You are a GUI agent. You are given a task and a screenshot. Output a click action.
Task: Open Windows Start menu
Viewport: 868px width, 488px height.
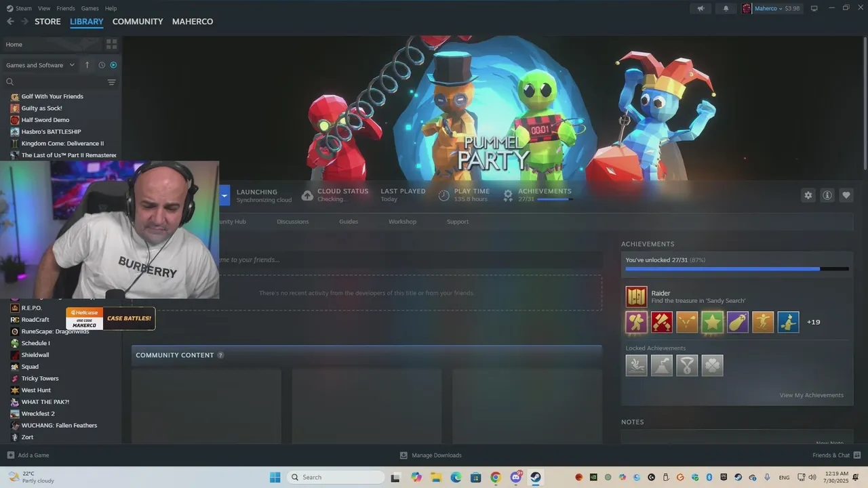[275, 477]
